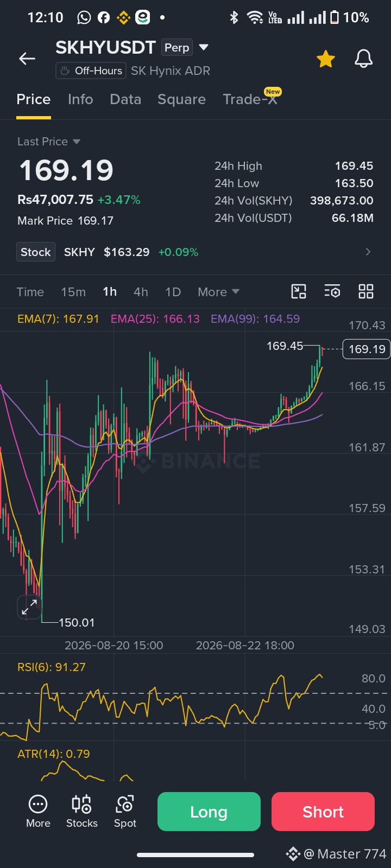The image size is (391, 868).
Task: Tap the WhatsApp status bar icon
Action: [x=84, y=18]
